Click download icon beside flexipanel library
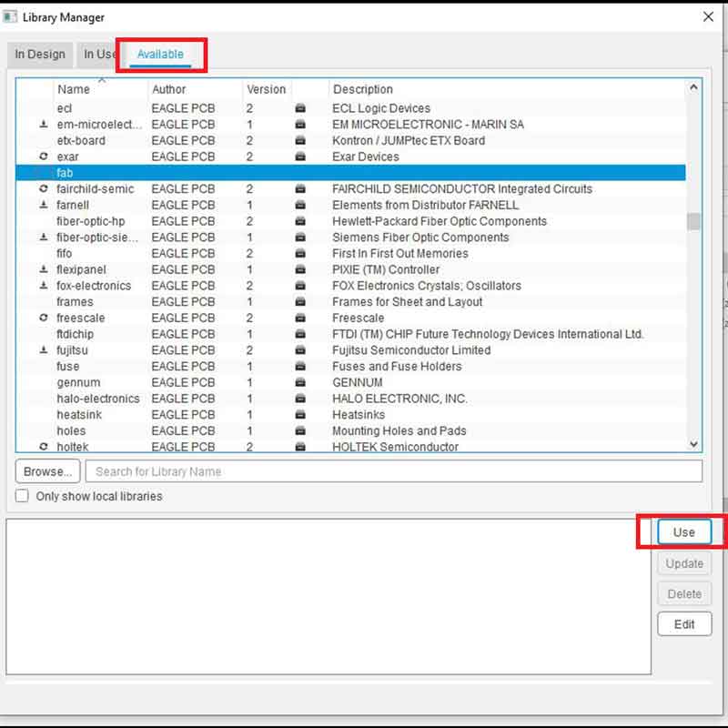 click(44, 269)
